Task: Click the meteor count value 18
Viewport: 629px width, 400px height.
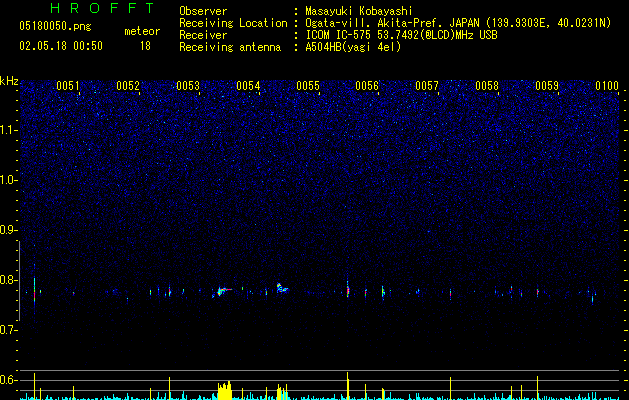Action: (x=145, y=46)
